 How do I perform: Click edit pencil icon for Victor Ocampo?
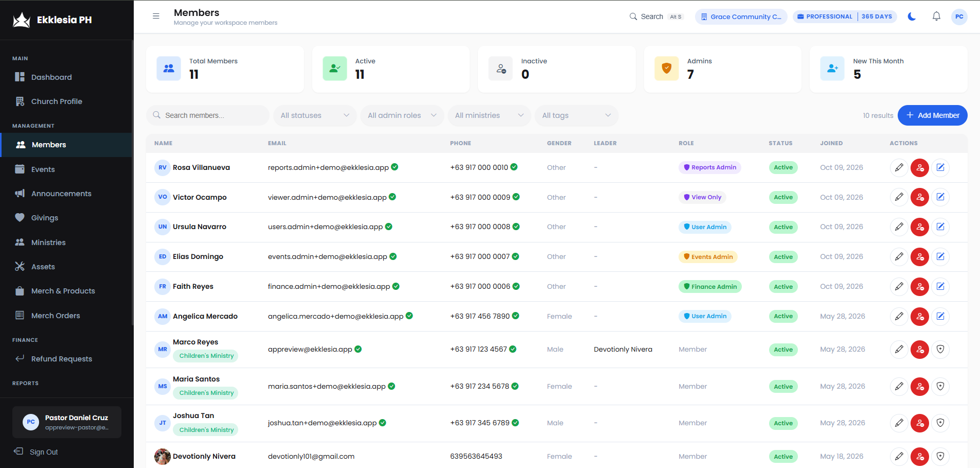(x=899, y=197)
